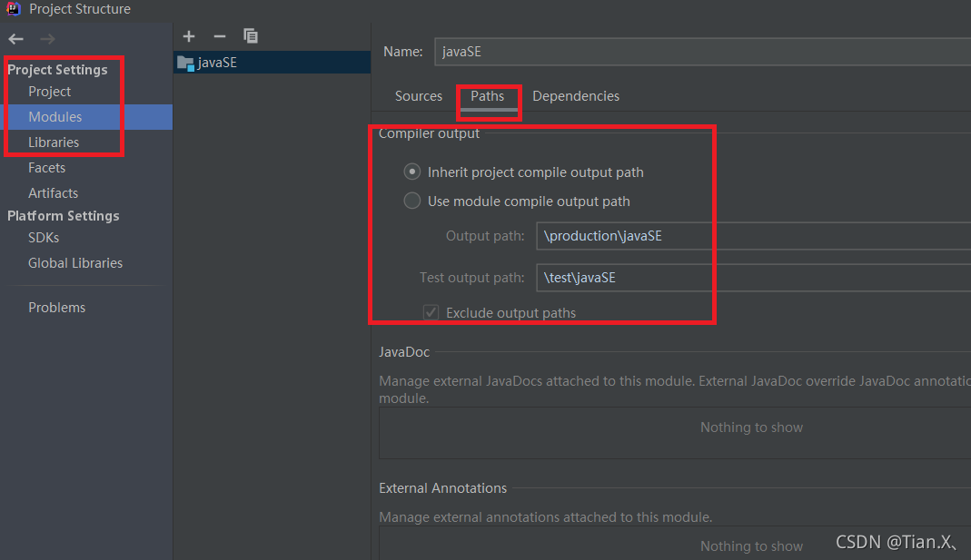The width and height of the screenshot is (971, 560).
Task: Click the back navigation arrow
Action: pyautogui.click(x=16, y=39)
